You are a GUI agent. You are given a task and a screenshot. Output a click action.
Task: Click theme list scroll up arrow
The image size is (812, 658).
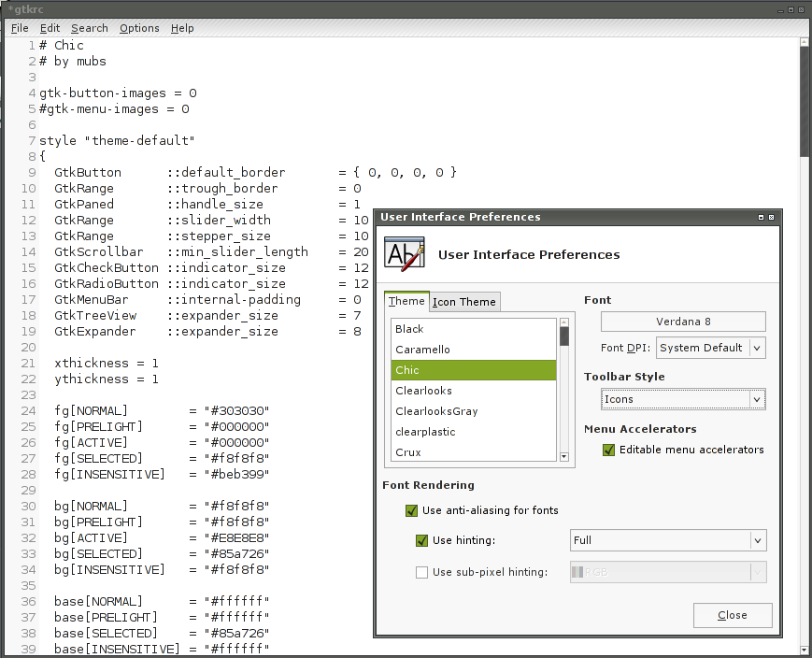(564, 322)
